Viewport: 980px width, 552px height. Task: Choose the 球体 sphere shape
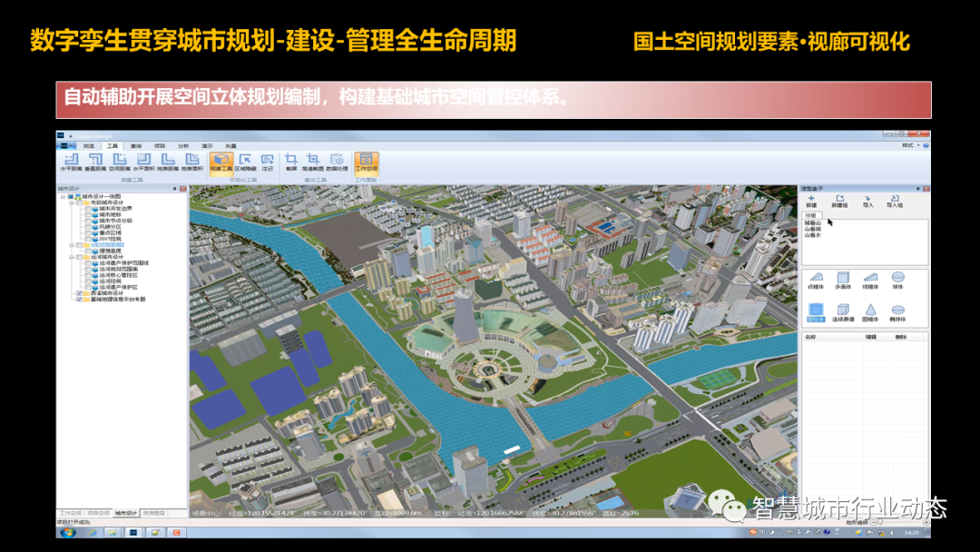tap(898, 281)
